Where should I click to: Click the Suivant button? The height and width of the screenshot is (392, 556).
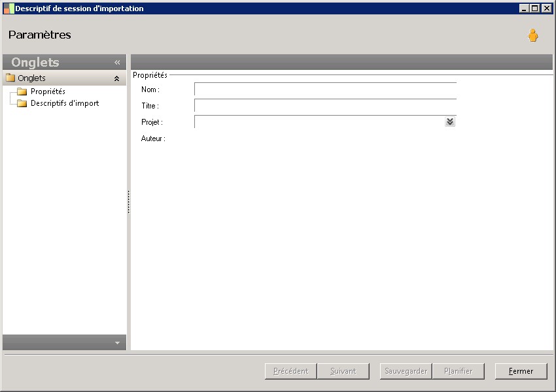coord(343,371)
